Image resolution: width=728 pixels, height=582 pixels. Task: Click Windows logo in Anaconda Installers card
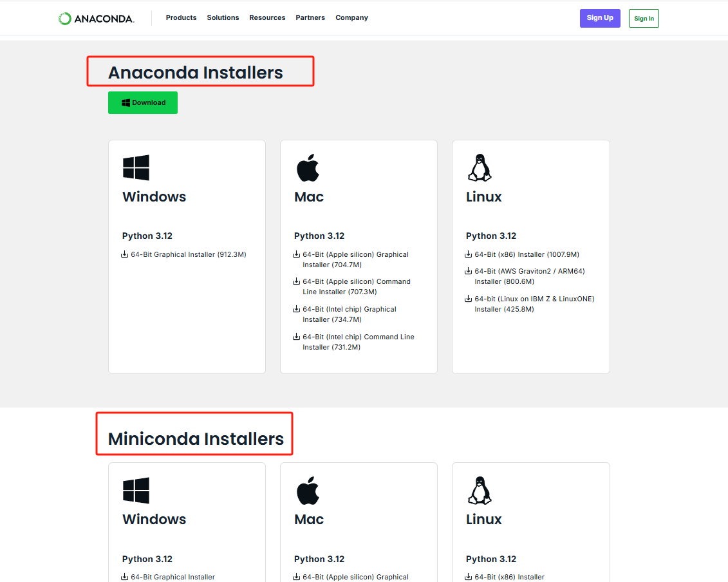136,167
